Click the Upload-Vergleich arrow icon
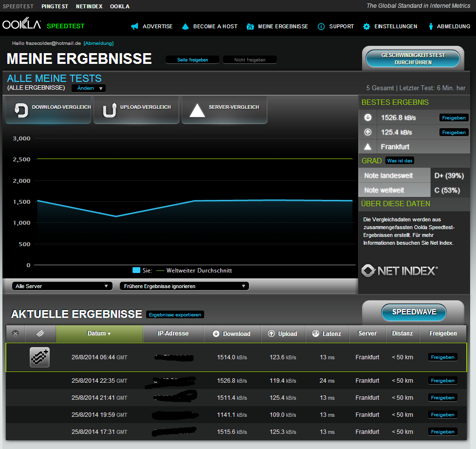The width and height of the screenshot is (476, 449). pos(110,110)
